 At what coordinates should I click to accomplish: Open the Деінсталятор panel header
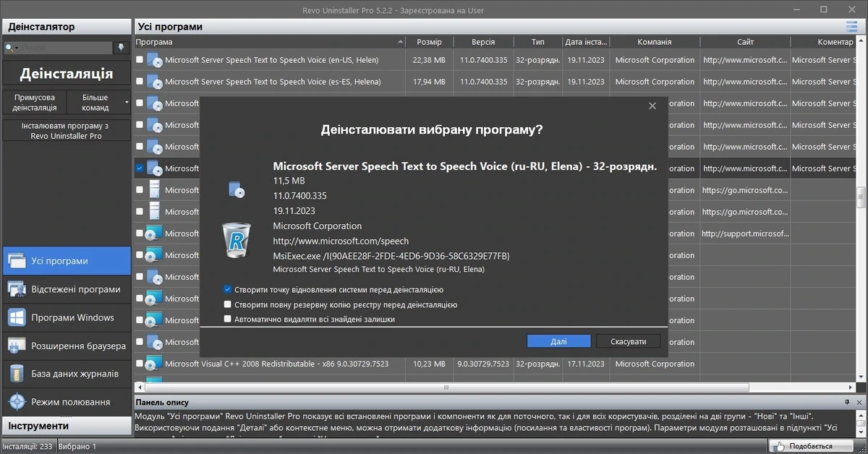[66, 27]
